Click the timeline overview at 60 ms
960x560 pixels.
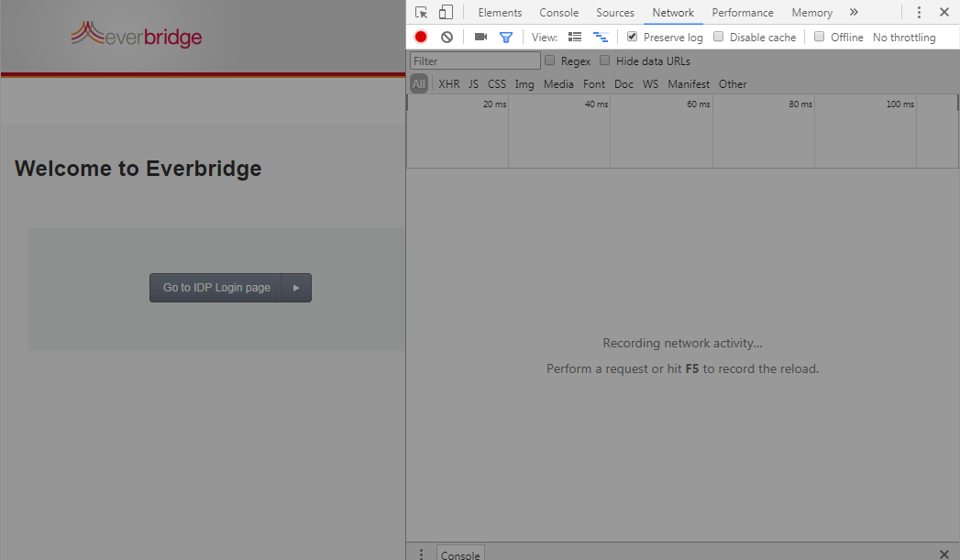pos(698,104)
